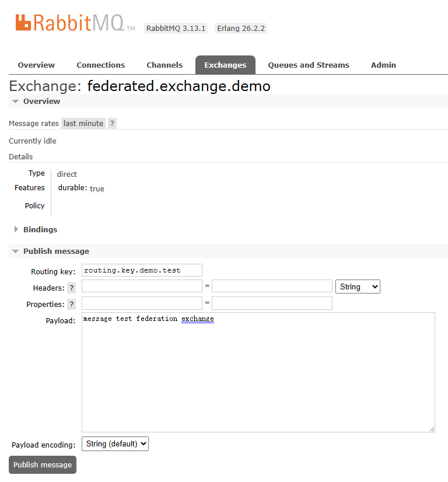Expand the Bindings section
The width and height of the screenshot is (448, 482).
coord(40,230)
